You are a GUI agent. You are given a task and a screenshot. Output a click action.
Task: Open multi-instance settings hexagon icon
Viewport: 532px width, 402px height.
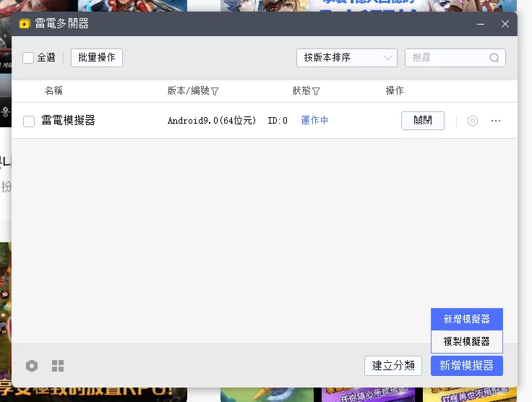tap(32, 366)
